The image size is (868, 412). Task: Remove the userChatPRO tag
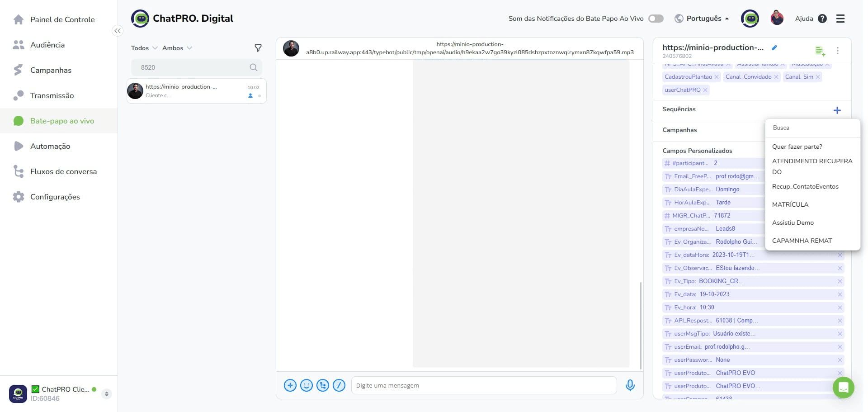[x=705, y=90]
